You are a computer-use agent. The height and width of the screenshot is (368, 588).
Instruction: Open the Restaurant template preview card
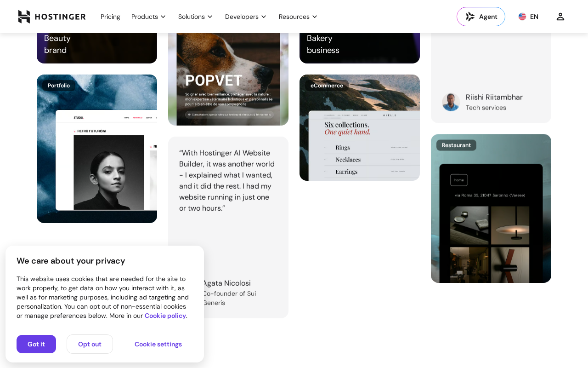[491, 208]
